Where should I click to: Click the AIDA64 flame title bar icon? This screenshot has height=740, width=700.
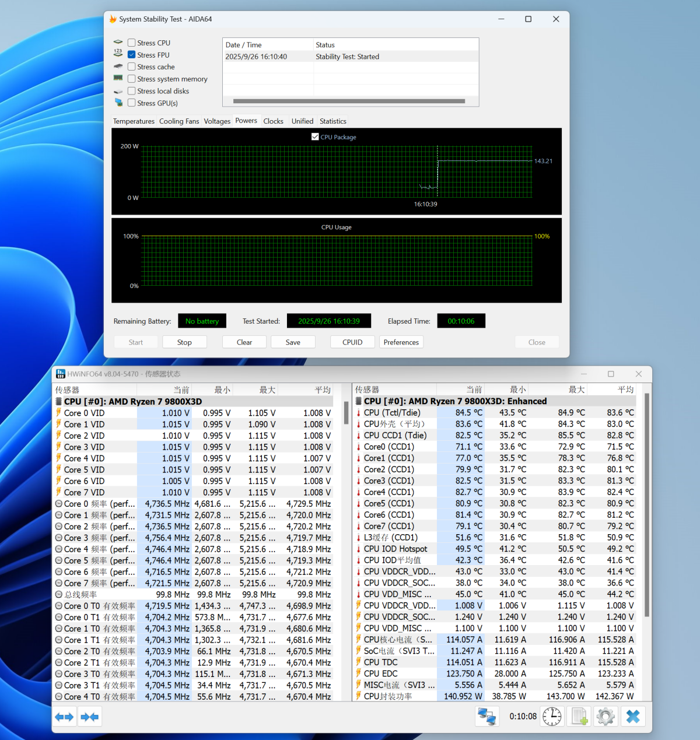113,19
